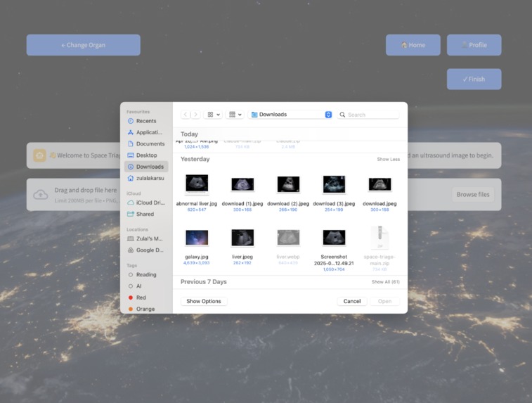Select the Downloads sidebar entry

(x=146, y=167)
